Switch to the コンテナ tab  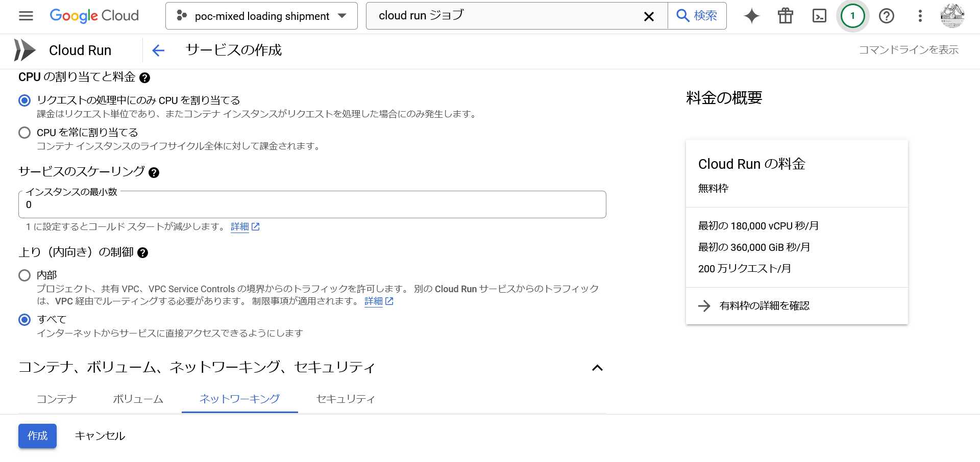click(x=57, y=399)
